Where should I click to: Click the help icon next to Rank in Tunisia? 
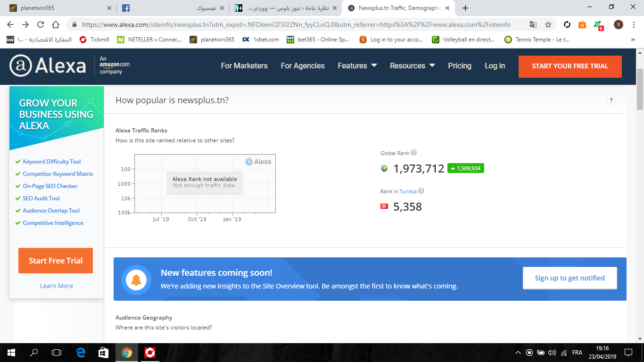point(421,191)
